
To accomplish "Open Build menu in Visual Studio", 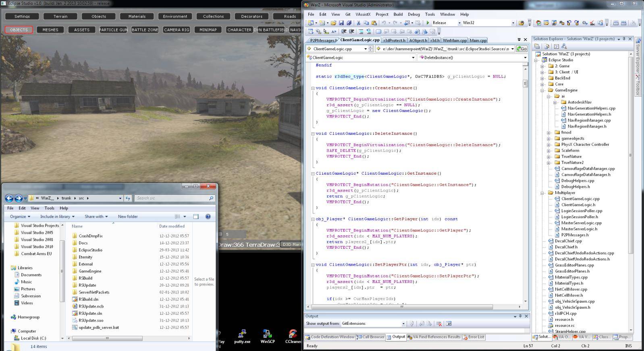I will [398, 14].
